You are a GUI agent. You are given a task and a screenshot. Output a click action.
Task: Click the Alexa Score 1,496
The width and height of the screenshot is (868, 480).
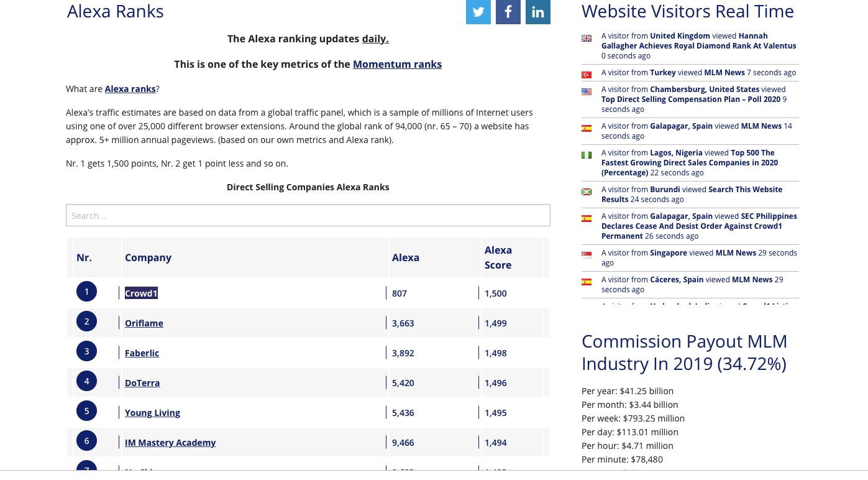[x=496, y=383]
